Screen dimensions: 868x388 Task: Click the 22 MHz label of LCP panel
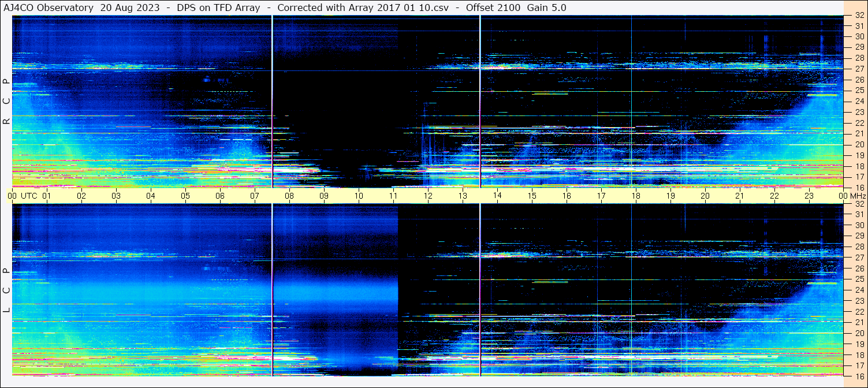pos(859,311)
